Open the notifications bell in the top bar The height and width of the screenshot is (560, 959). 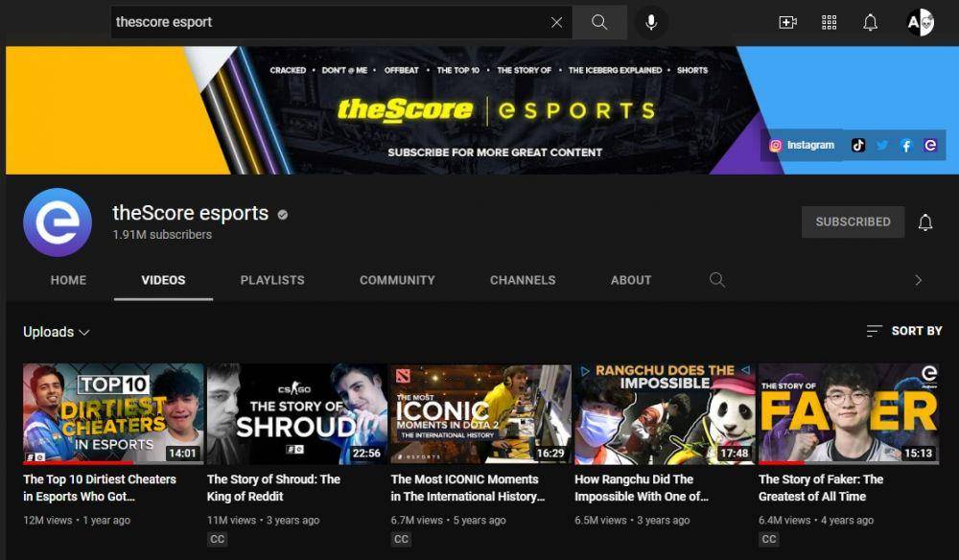tap(871, 23)
